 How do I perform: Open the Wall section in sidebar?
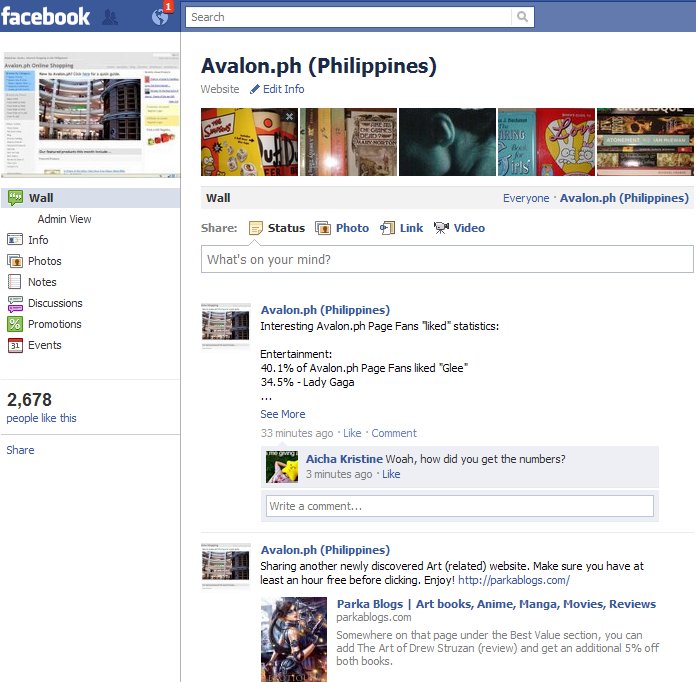90,198
